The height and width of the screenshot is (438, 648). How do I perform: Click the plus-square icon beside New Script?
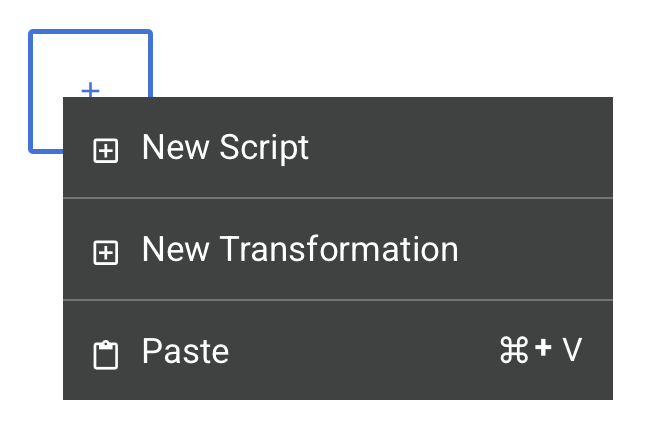click(105, 150)
